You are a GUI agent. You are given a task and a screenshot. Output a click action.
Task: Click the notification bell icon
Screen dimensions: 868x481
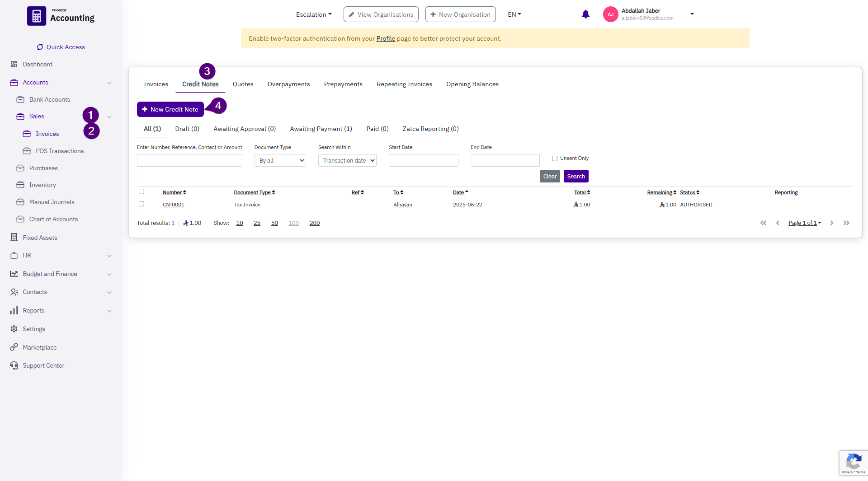585,14
